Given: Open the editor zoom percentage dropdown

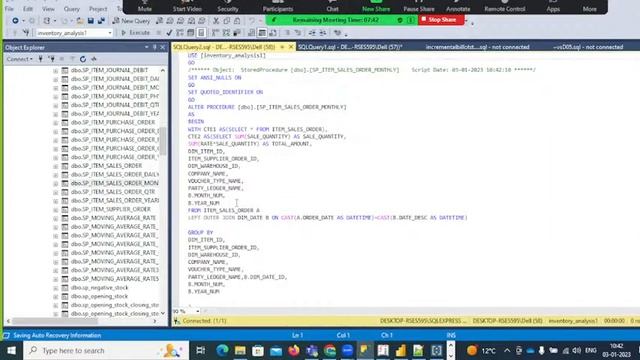Looking at the screenshot, I should click(x=198, y=311).
